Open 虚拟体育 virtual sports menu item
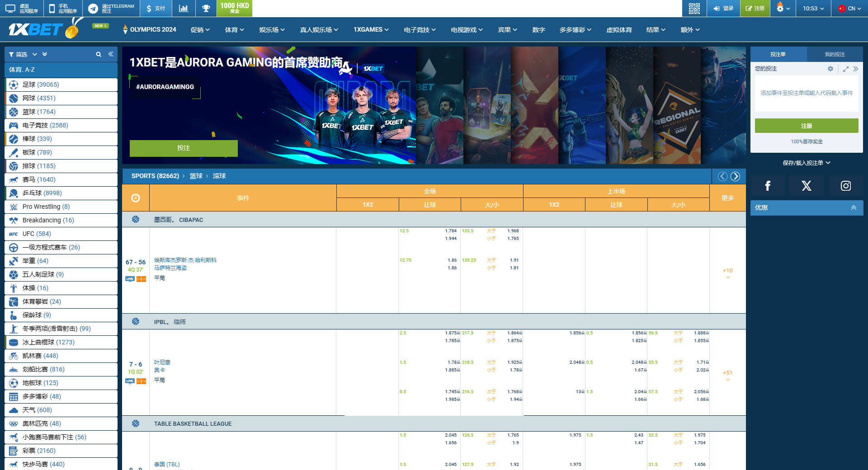This screenshot has width=868, height=470. click(619, 30)
